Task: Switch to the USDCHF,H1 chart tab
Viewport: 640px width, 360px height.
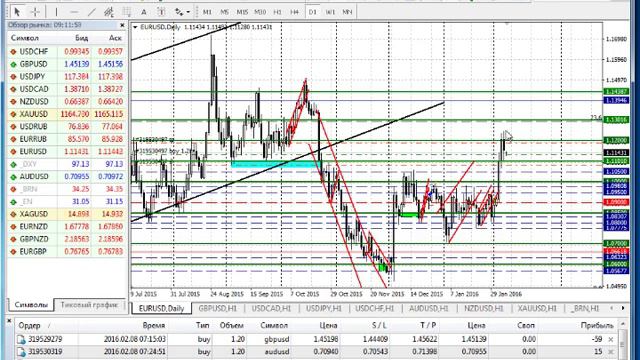Action: (x=374, y=308)
